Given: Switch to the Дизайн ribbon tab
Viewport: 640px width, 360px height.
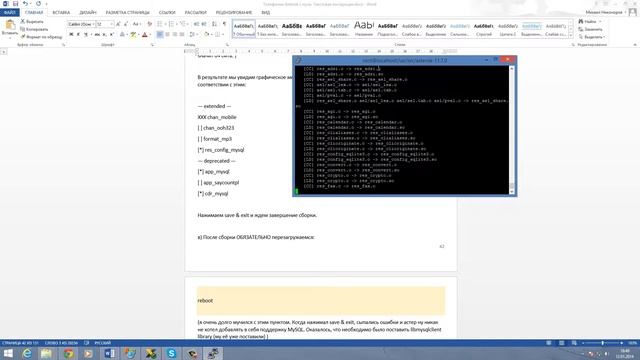Looking at the screenshot, I should point(88,13).
